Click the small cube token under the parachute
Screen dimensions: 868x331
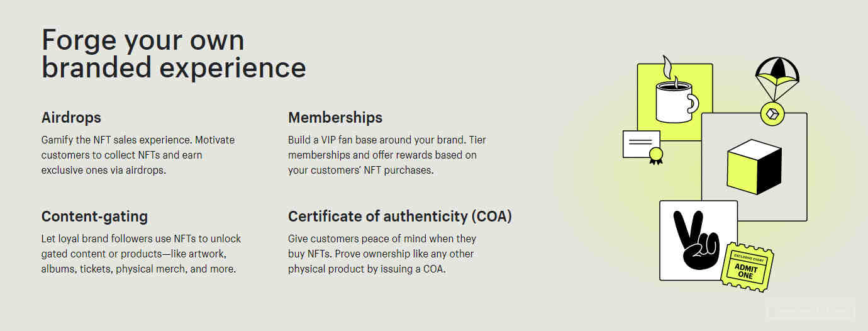pos(771,114)
